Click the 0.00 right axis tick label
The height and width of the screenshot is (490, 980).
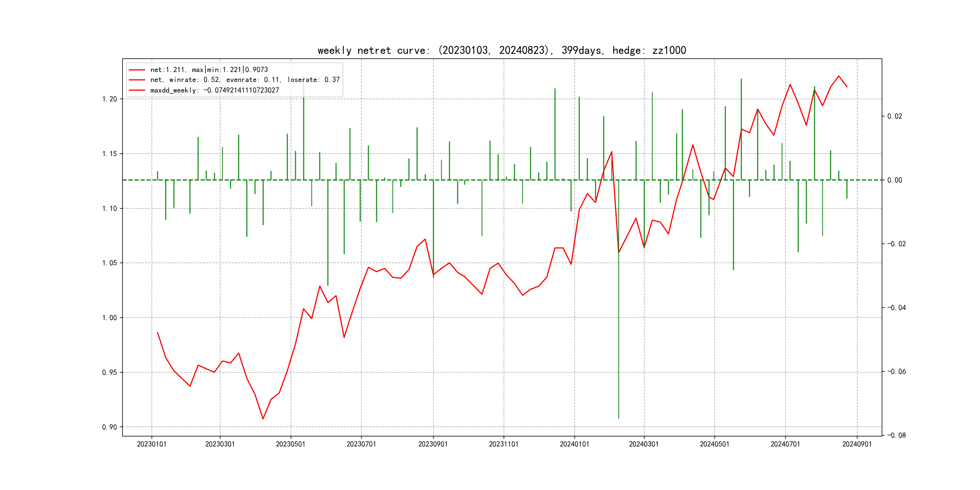tap(894, 180)
